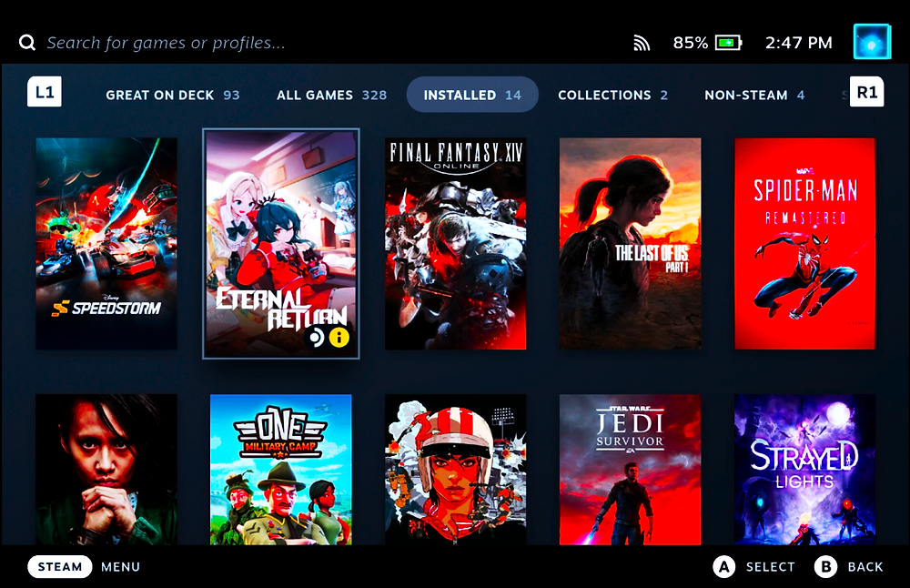910x588 pixels.
Task: Open the user profile avatar
Action: (x=872, y=42)
